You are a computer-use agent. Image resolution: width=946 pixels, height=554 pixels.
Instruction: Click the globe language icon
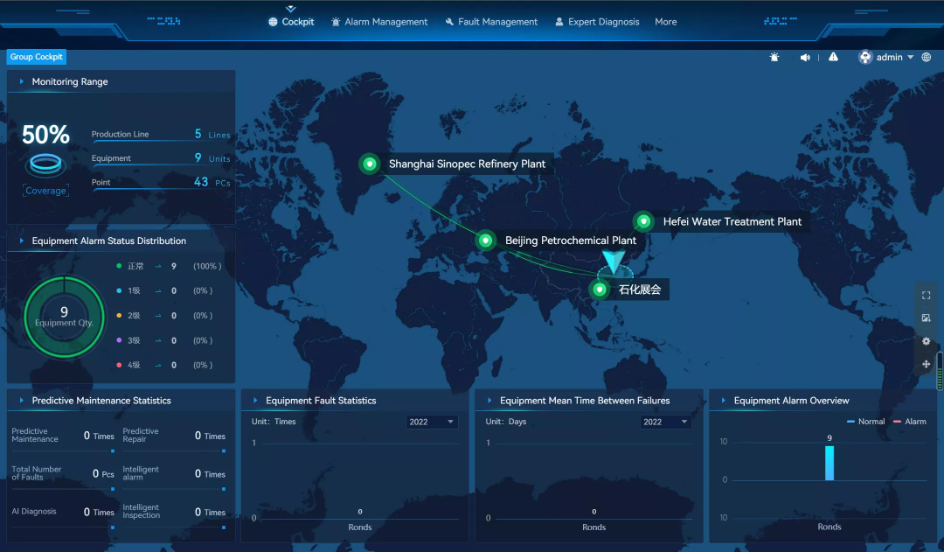[926, 58]
